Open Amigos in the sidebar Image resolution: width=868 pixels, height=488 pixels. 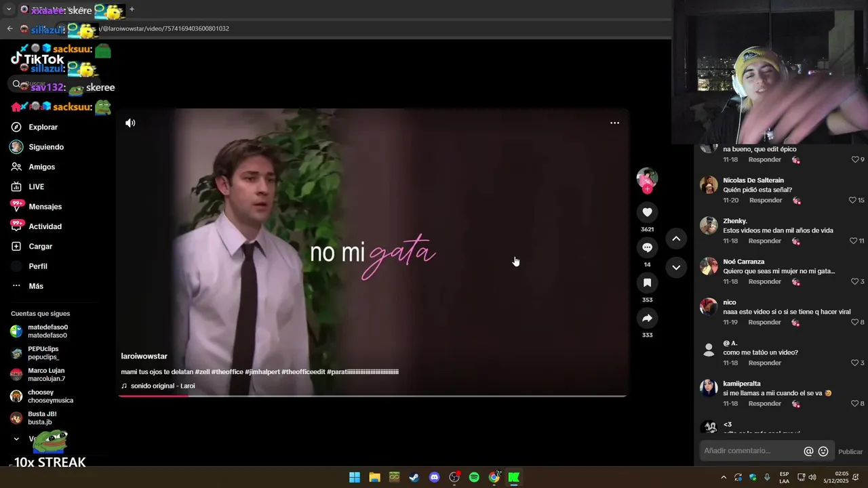click(x=41, y=167)
